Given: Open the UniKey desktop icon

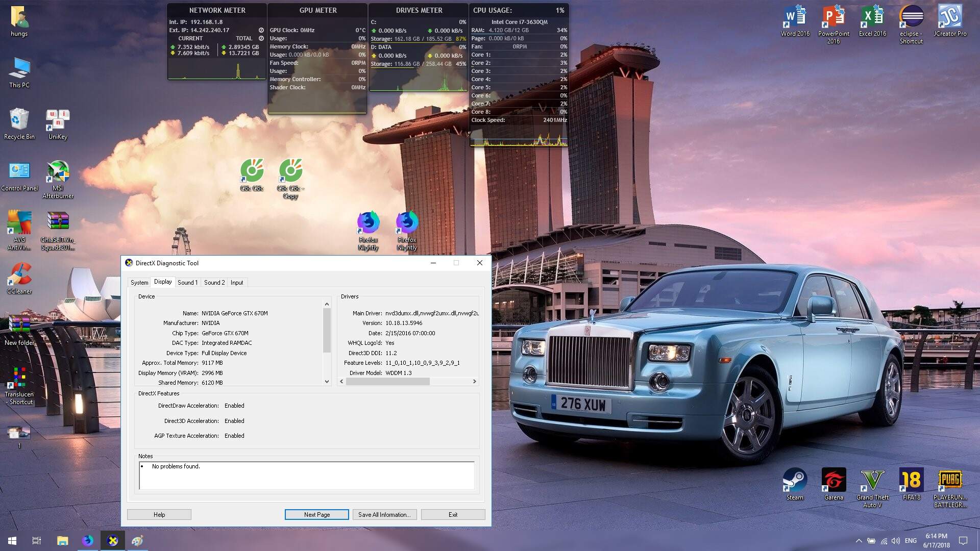Looking at the screenshot, I should click(58, 120).
